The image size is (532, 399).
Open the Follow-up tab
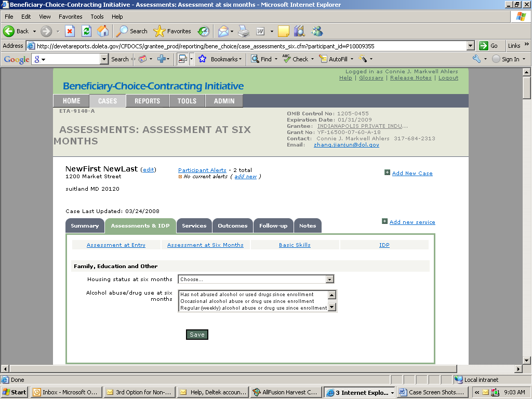pyautogui.click(x=273, y=225)
